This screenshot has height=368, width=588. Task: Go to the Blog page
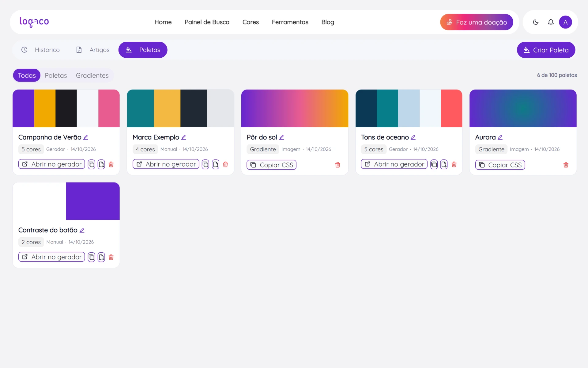[328, 22]
